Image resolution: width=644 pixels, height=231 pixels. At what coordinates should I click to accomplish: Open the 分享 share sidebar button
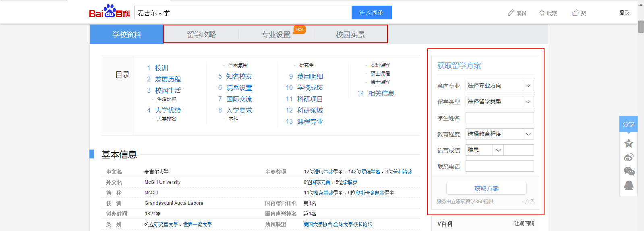click(628, 124)
